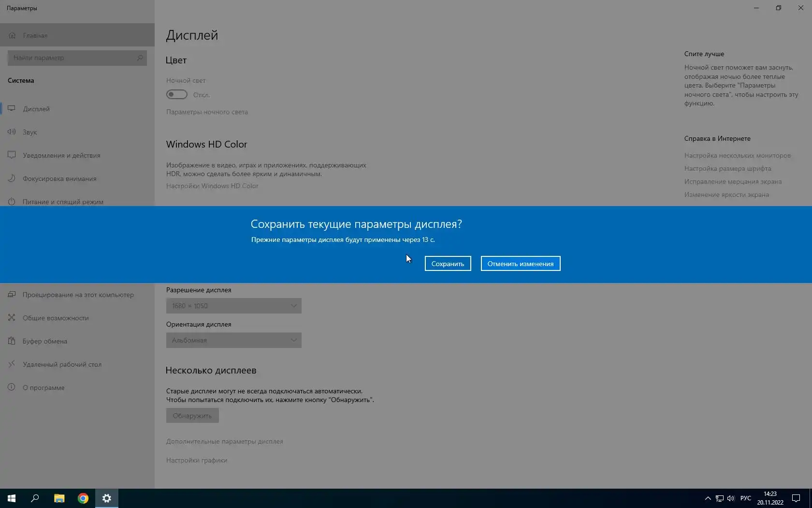Viewport: 812px width, 508px height.
Task: Minimize the Параметры window
Action: pyautogui.click(x=756, y=8)
